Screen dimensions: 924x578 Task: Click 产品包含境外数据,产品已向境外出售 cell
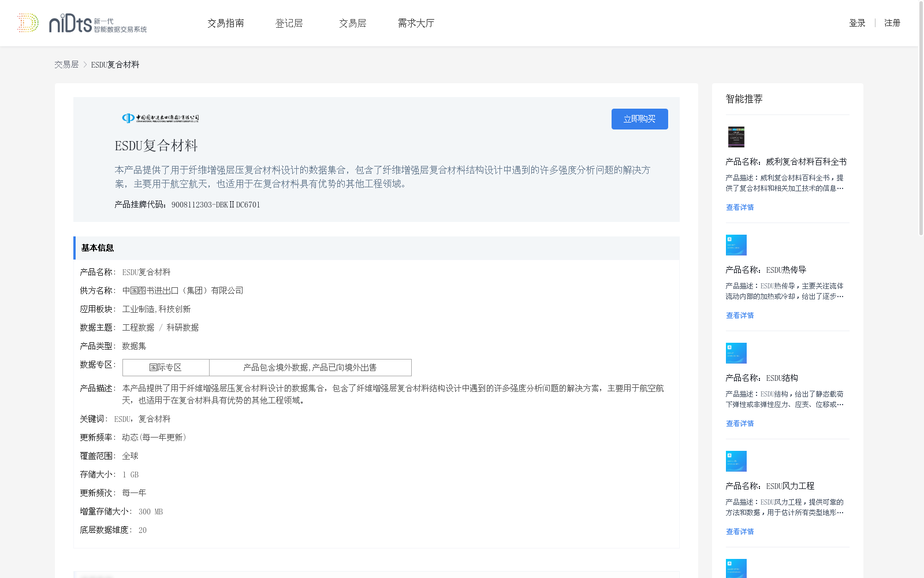(310, 368)
